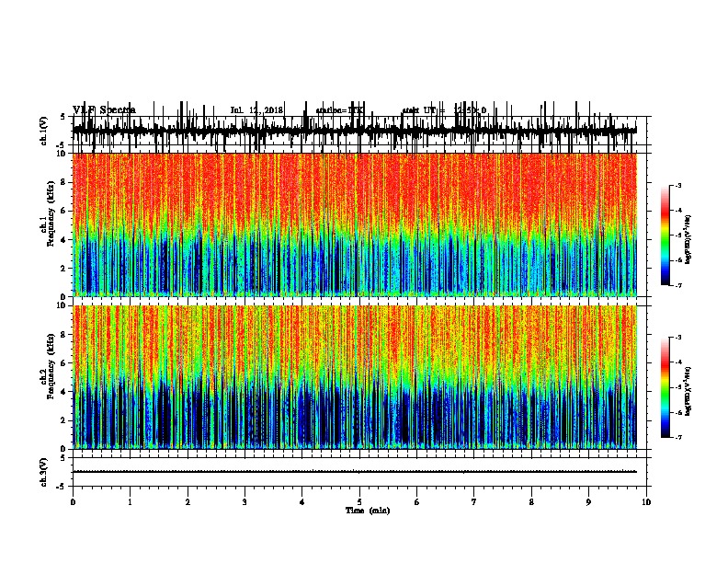The height and width of the screenshot is (563, 728).
Task: Click tick label '2' on the time axis
Action: [188, 502]
